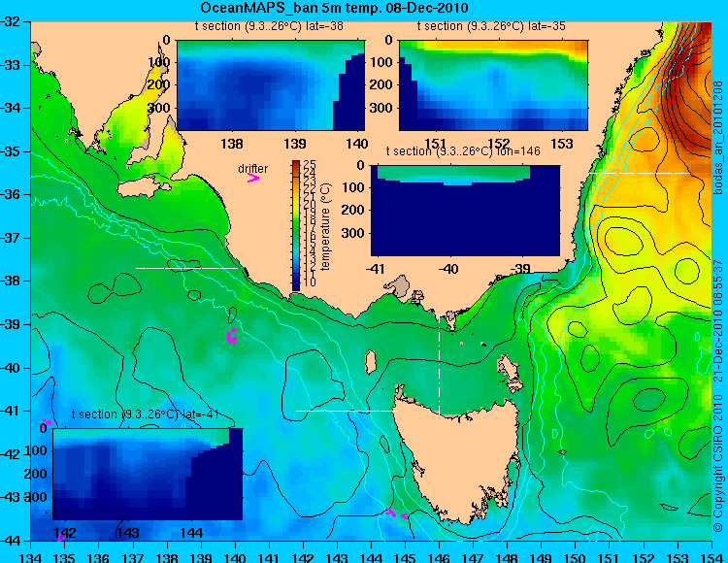Click the vertical temperature color bar
This screenshot has width=728, height=563.
(x=296, y=225)
